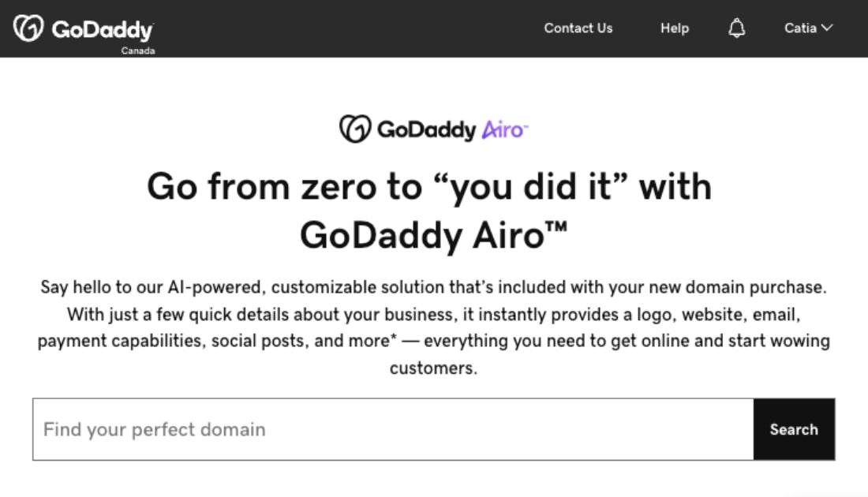Viewport: 868px width, 497px height.
Task: Click the 'With just a few quick details' line
Action: pos(433,315)
